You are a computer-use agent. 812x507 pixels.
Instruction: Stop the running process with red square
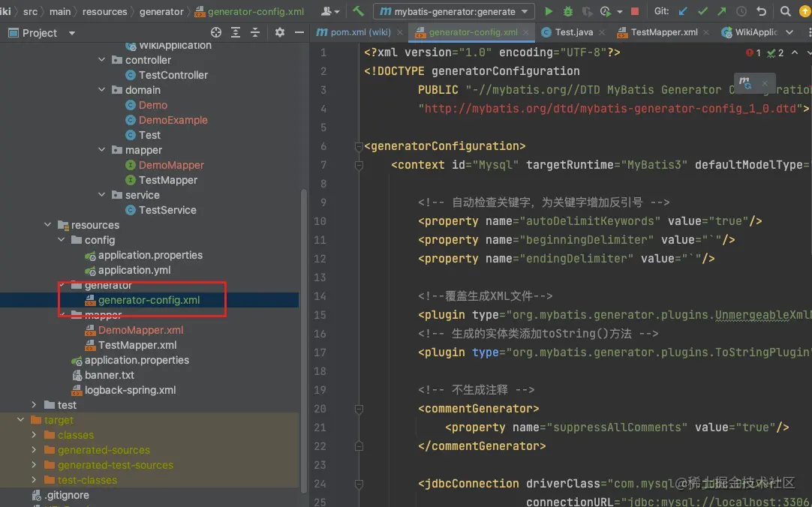pos(634,10)
